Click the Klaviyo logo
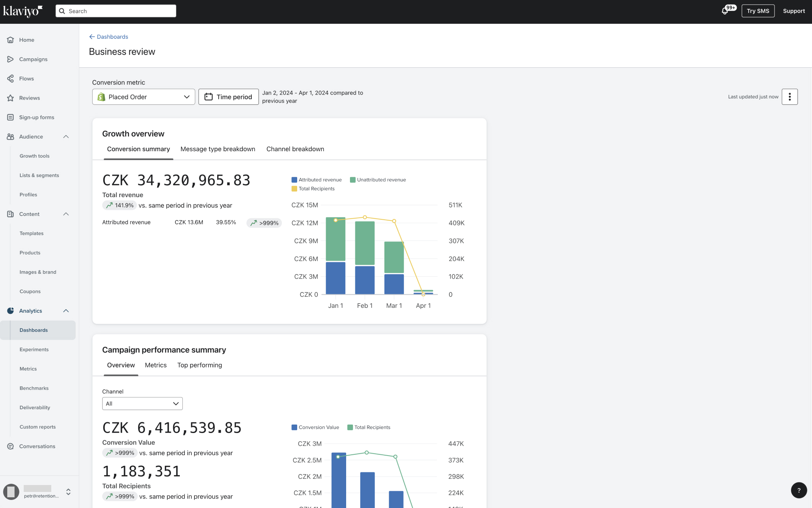 (x=23, y=11)
